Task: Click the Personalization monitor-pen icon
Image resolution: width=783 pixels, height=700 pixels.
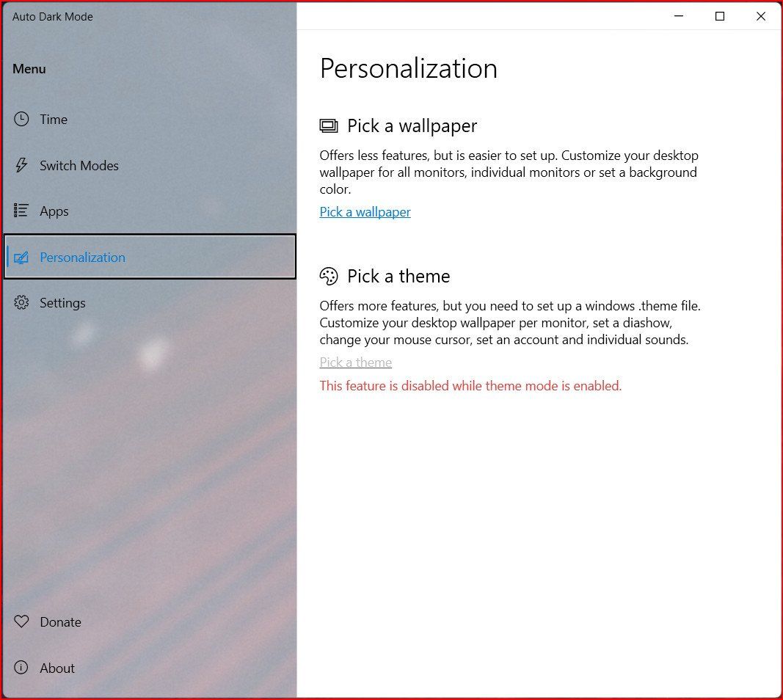Action: [21, 257]
